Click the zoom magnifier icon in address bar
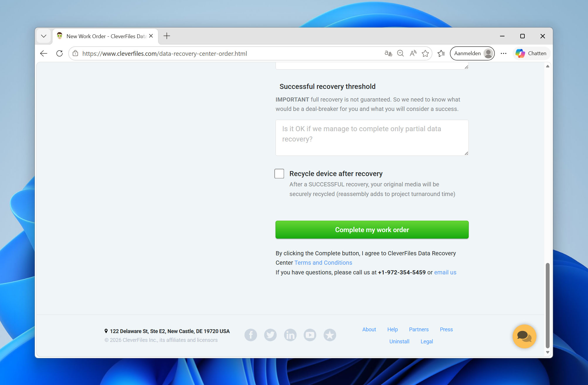This screenshot has width=588, height=385. [x=400, y=53]
